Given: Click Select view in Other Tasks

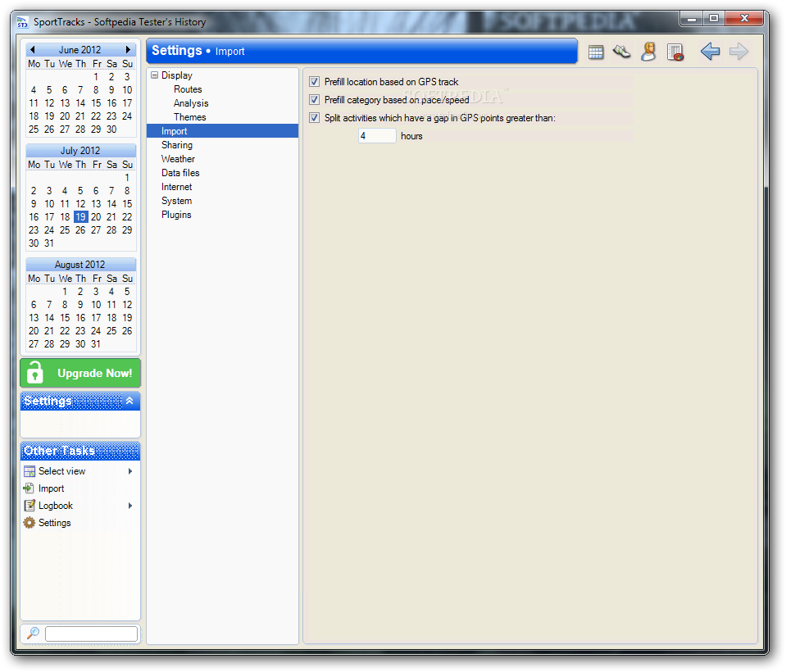Looking at the screenshot, I should 61,471.
